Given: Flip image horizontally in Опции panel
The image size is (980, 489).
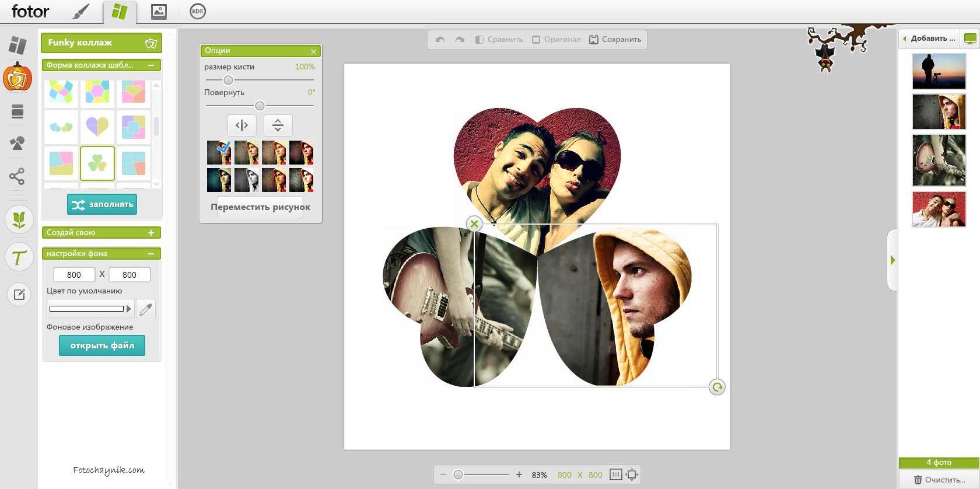Looking at the screenshot, I should coord(242,125).
